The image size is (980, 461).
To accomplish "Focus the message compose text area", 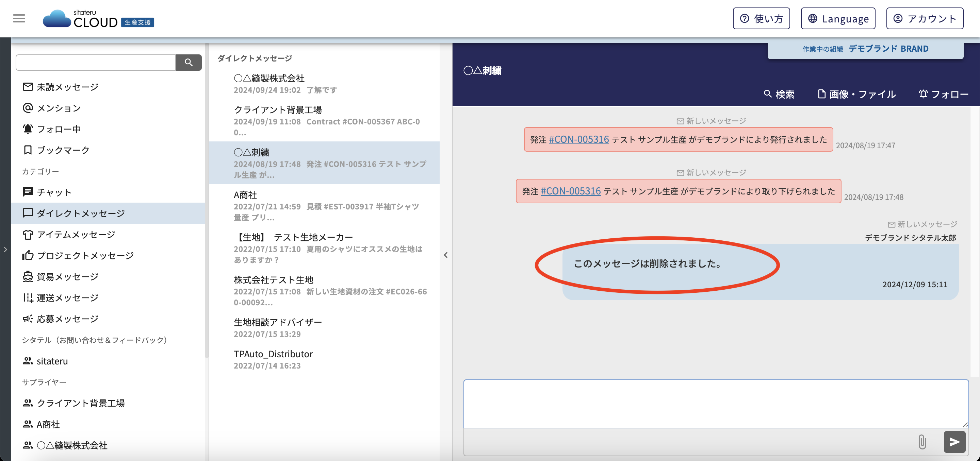I will coord(716,404).
